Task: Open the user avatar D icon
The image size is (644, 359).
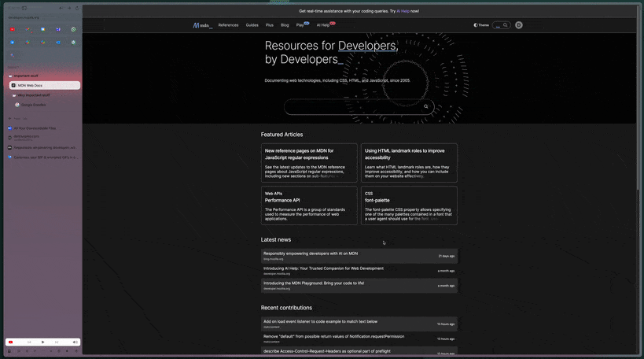Action: pyautogui.click(x=519, y=25)
